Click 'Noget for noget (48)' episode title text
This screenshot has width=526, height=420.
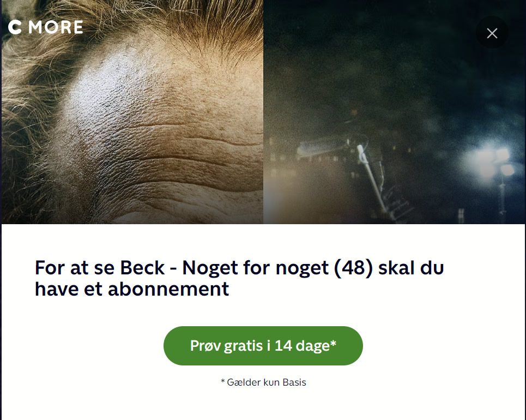tap(277, 268)
